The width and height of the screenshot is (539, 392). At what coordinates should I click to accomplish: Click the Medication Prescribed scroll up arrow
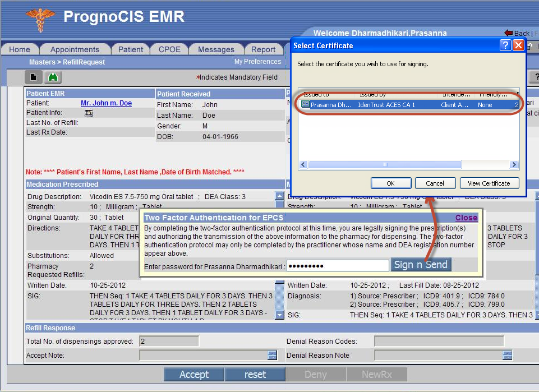click(x=279, y=196)
